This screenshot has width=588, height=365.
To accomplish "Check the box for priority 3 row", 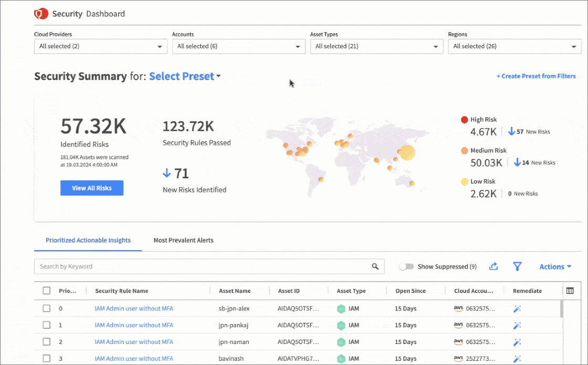I will click(47, 358).
